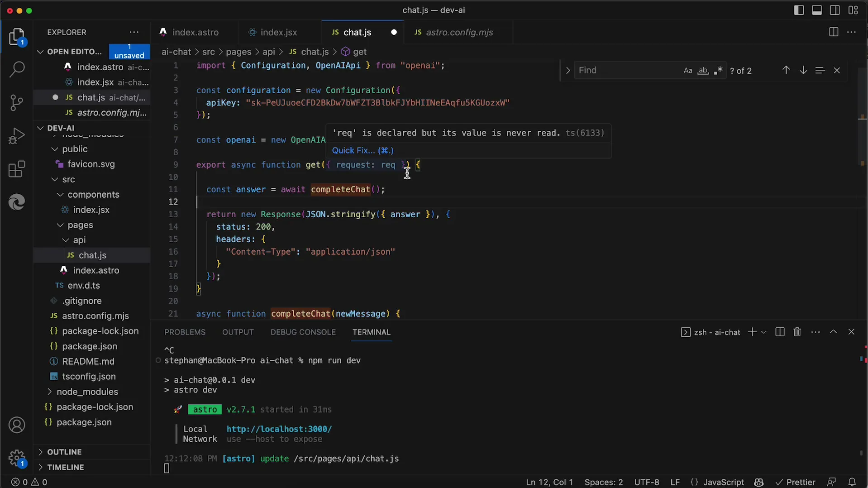Open the Search view in the activity bar
Viewport: 868px width, 488px height.
[x=17, y=69]
